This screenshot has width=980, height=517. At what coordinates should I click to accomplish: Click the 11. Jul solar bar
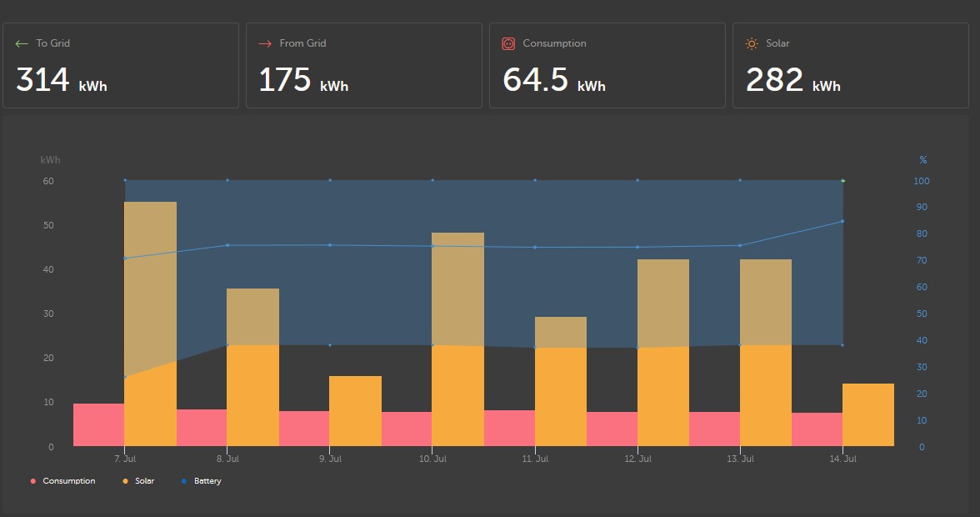click(561, 381)
